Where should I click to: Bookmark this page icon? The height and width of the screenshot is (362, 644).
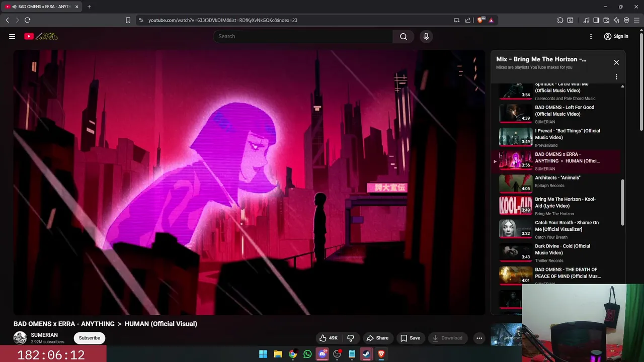click(x=128, y=20)
